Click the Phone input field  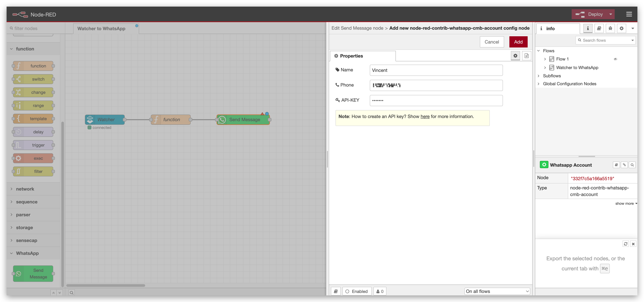pos(436,85)
